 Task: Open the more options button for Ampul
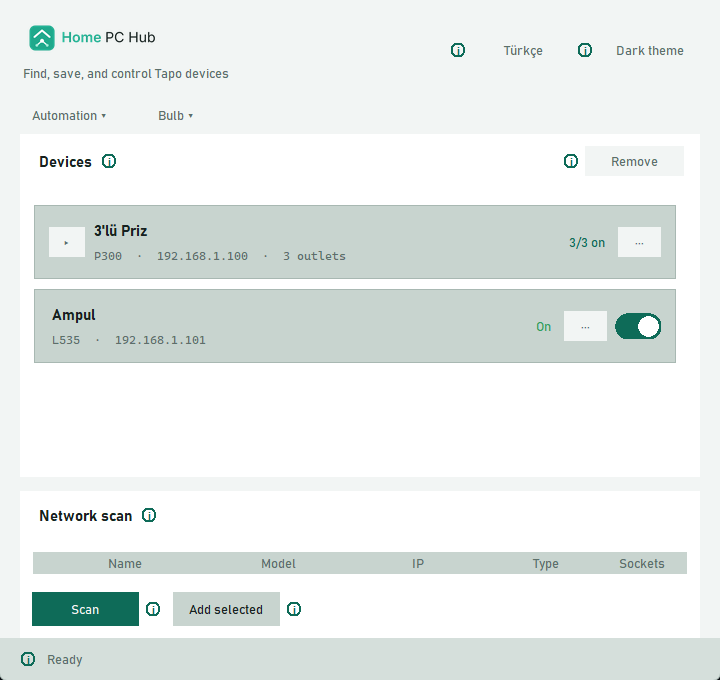point(585,326)
